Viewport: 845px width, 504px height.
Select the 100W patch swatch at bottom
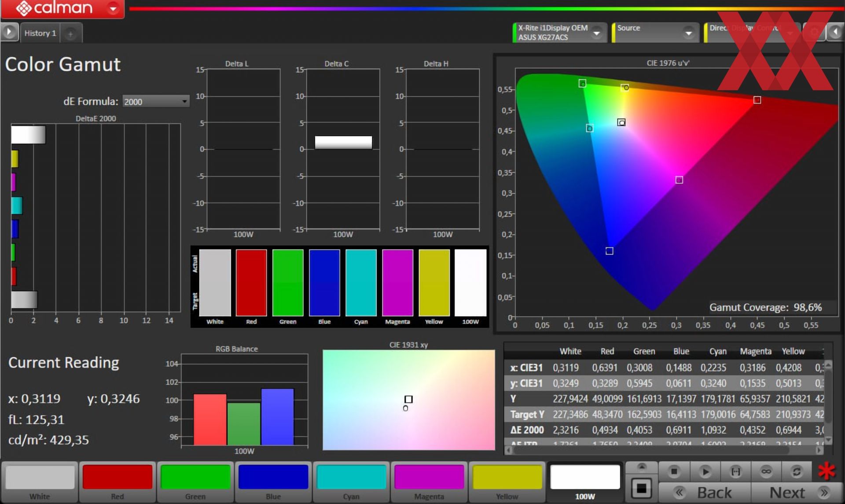tap(585, 482)
